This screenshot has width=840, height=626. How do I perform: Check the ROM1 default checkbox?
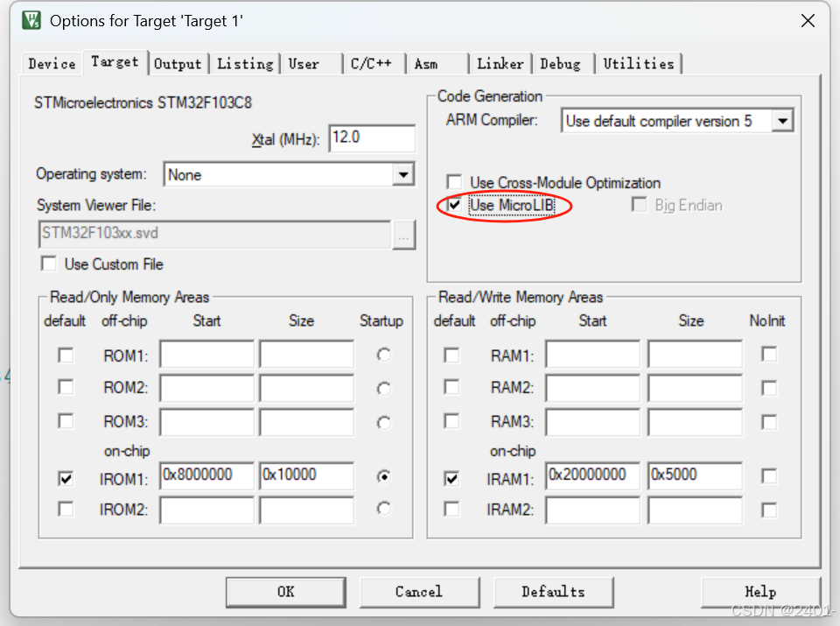(66, 355)
